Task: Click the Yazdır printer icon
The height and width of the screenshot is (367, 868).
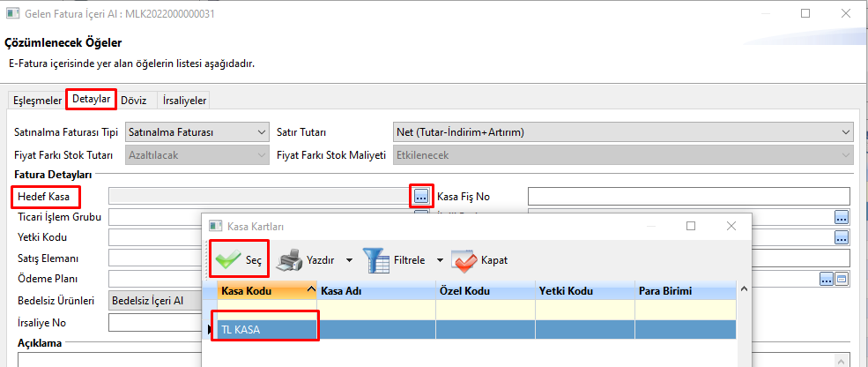Action: click(289, 260)
